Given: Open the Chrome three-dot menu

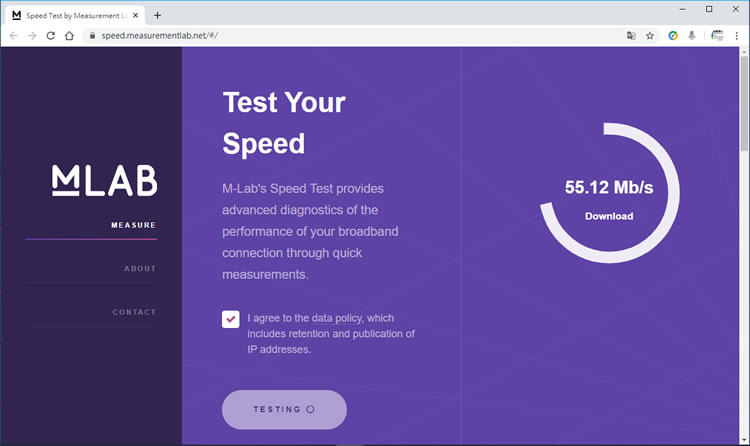Looking at the screenshot, I should (x=737, y=35).
